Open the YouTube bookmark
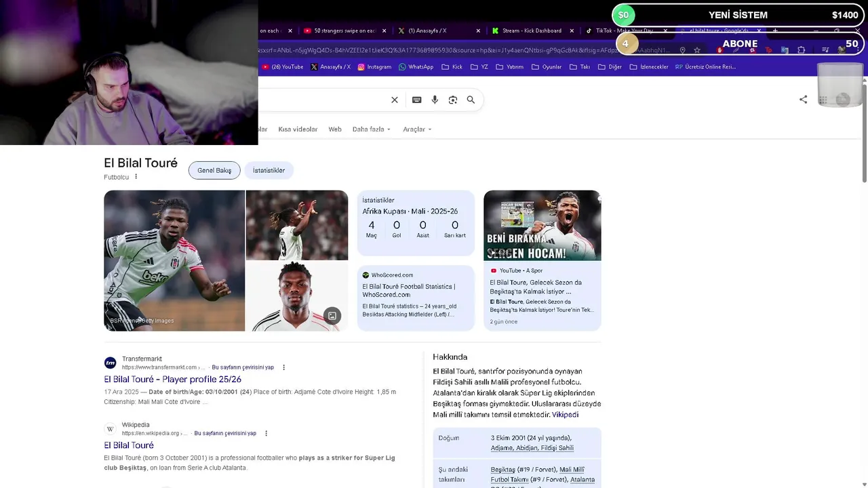Viewport: 868px width, 488px height. pos(283,67)
